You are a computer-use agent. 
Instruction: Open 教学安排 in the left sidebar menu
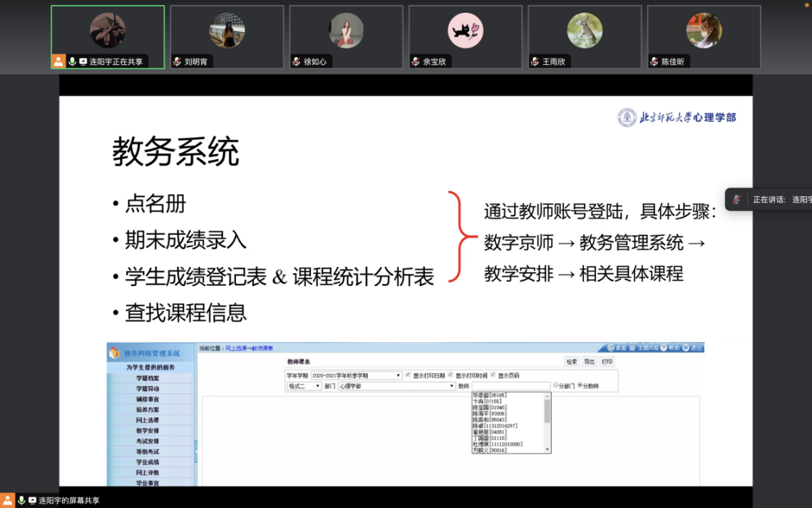pyautogui.click(x=148, y=431)
